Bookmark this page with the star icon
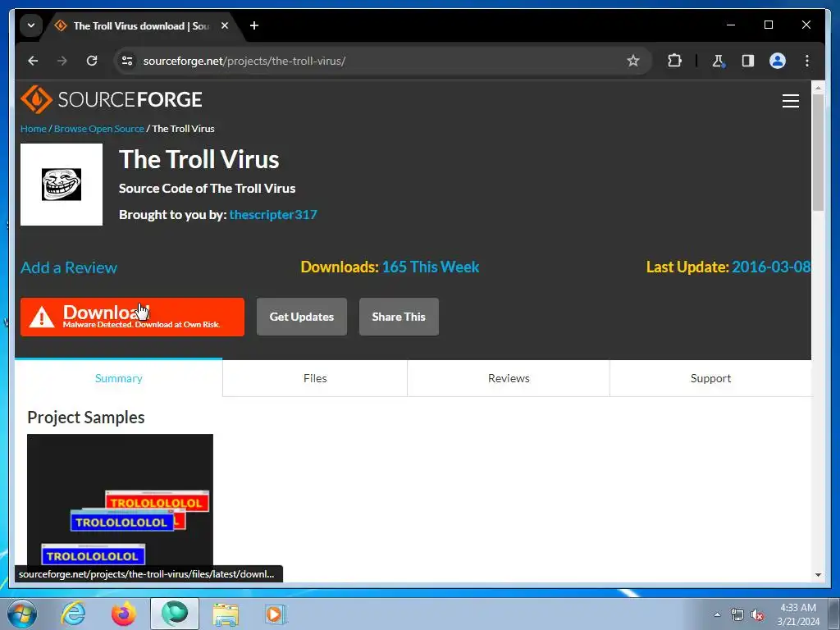This screenshot has width=840, height=630. (x=632, y=61)
